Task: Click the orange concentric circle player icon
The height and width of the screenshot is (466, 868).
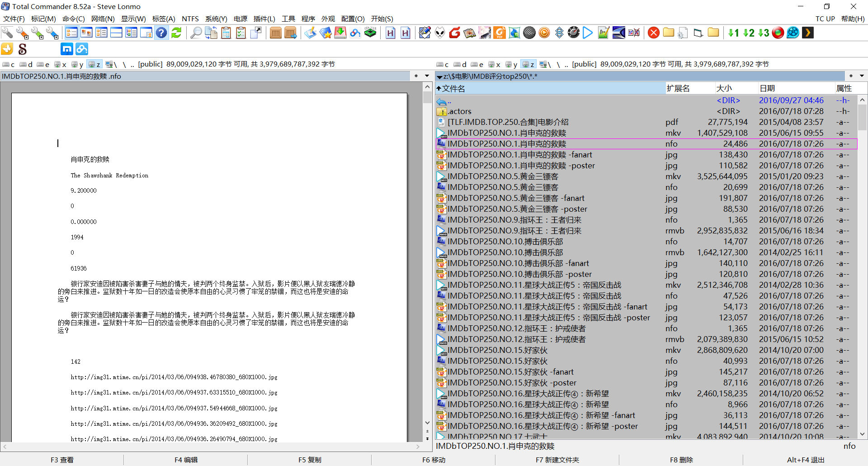Action: [x=544, y=33]
